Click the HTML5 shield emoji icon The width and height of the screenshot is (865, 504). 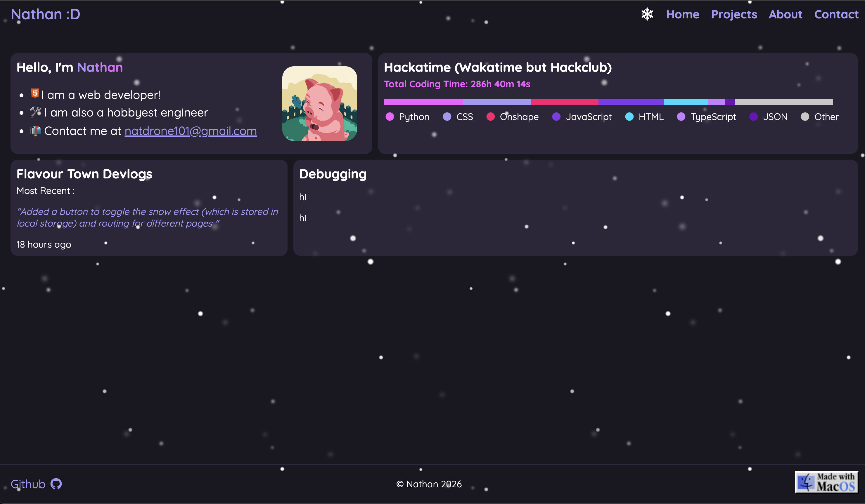[x=35, y=93]
